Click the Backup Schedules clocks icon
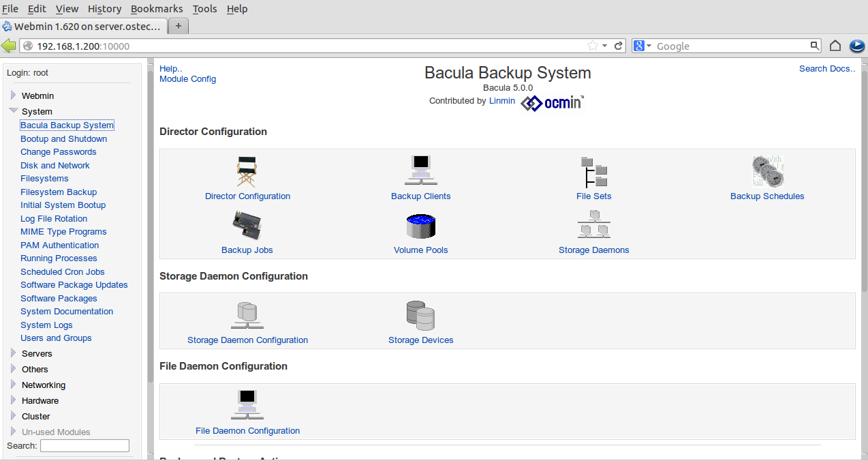This screenshot has height=461, width=868. pos(768,170)
